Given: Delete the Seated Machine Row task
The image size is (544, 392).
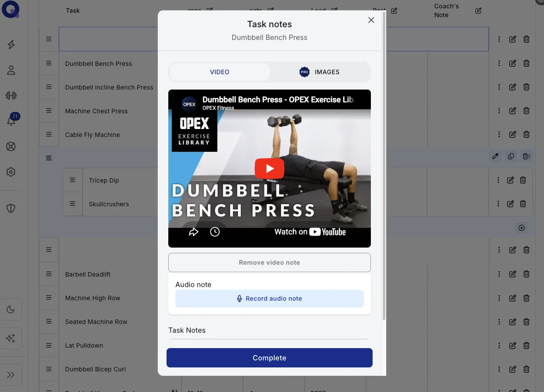Looking at the screenshot, I should (526, 322).
